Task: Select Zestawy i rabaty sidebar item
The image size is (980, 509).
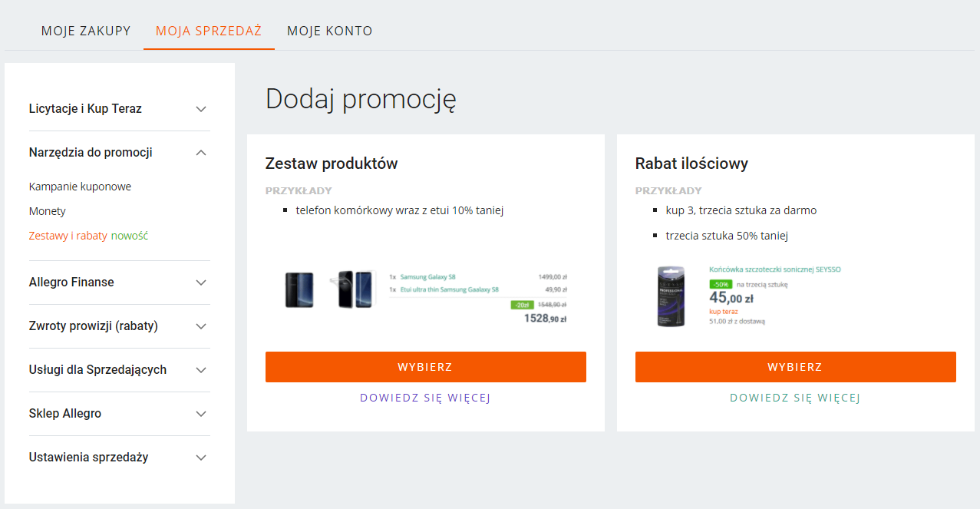Action: pyautogui.click(x=68, y=236)
